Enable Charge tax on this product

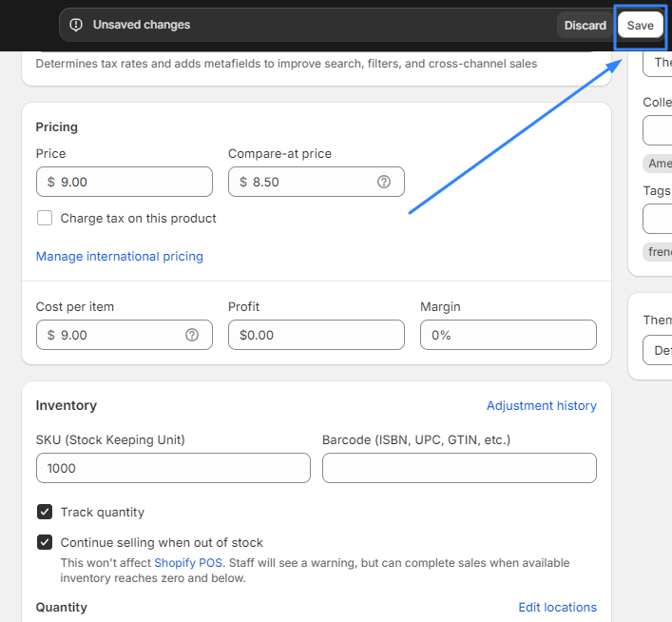[x=45, y=218]
